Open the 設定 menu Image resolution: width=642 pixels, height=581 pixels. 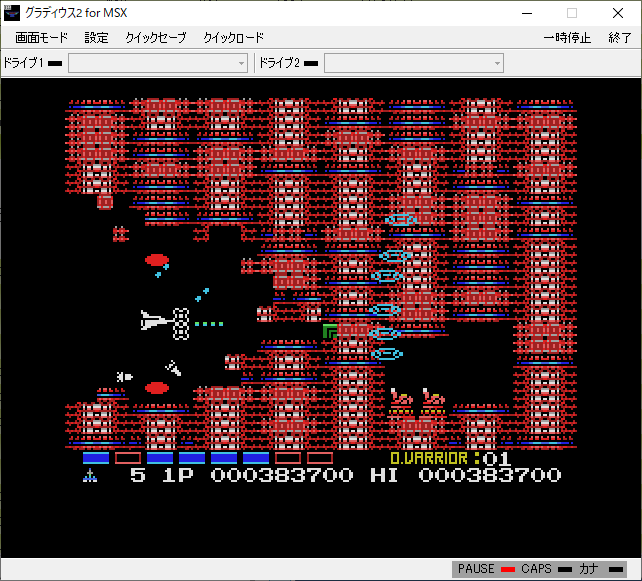pyautogui.click(x=96, y=38)
